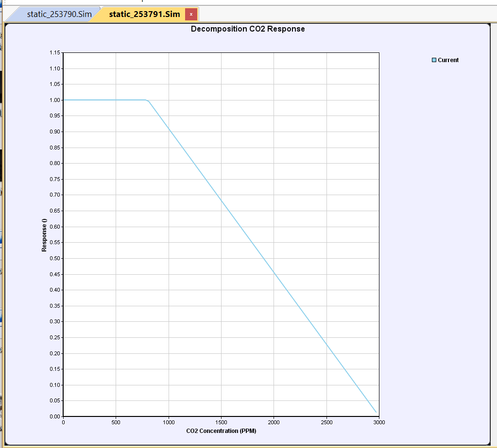
Task: Select the static_253791.Sim tab
Action: (x=144, y=14)
